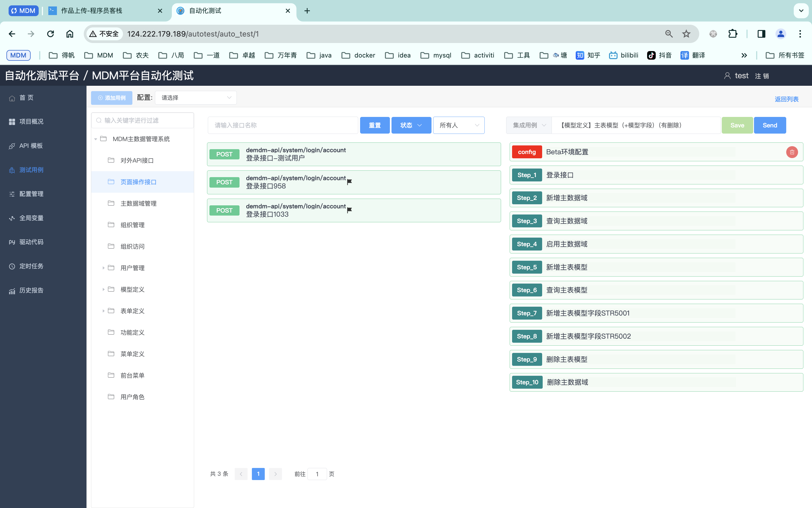812x508 pixels.
Task: Open 驱动代码 in sidebar
Action: tap(43, 242)
